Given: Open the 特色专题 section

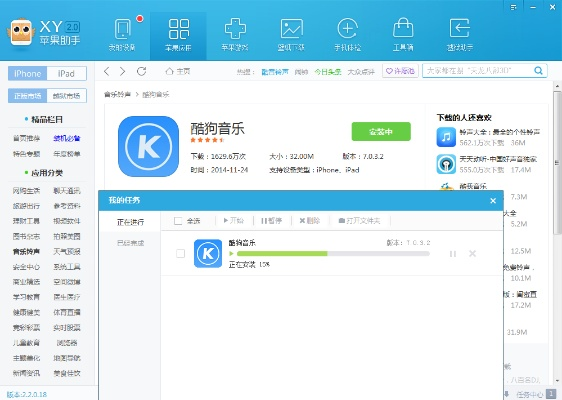Looking at the screenshot, I should tap(27, 154).
